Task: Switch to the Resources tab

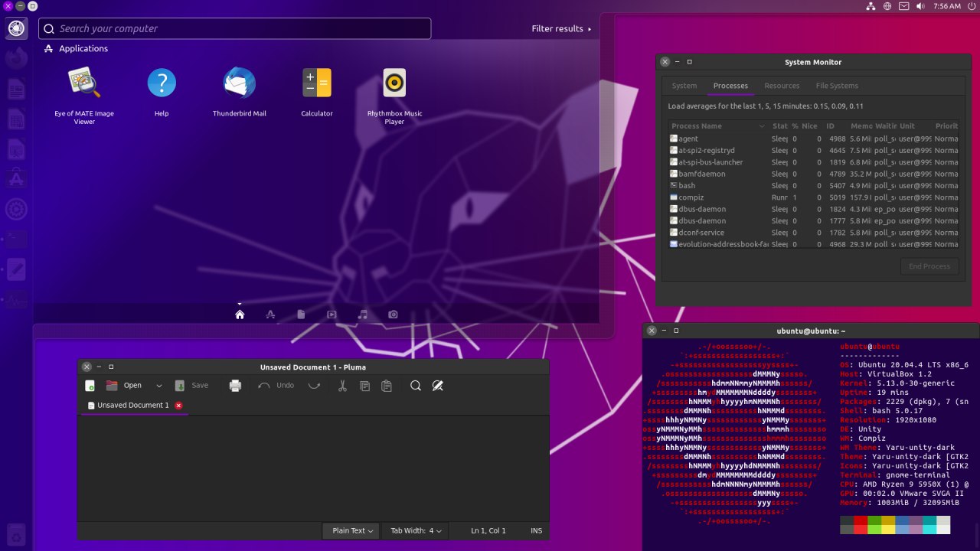Action: pyautogui.click(x=782, y=86)
